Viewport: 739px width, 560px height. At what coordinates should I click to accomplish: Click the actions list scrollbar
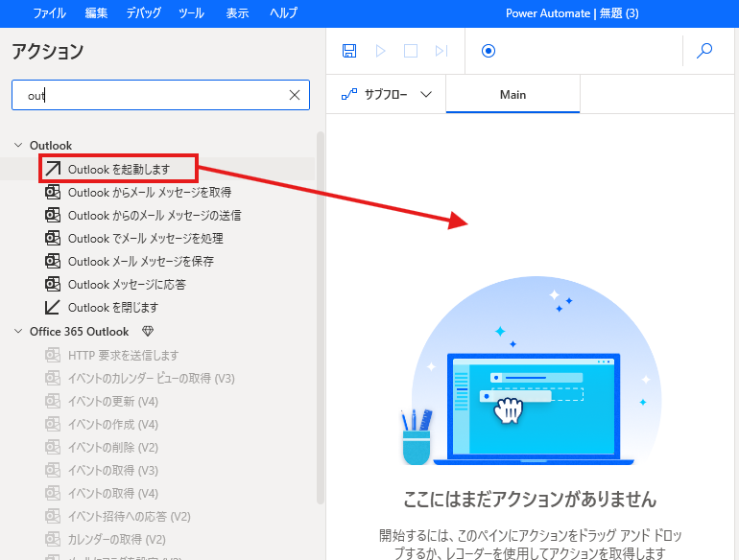tap(321, 318)
